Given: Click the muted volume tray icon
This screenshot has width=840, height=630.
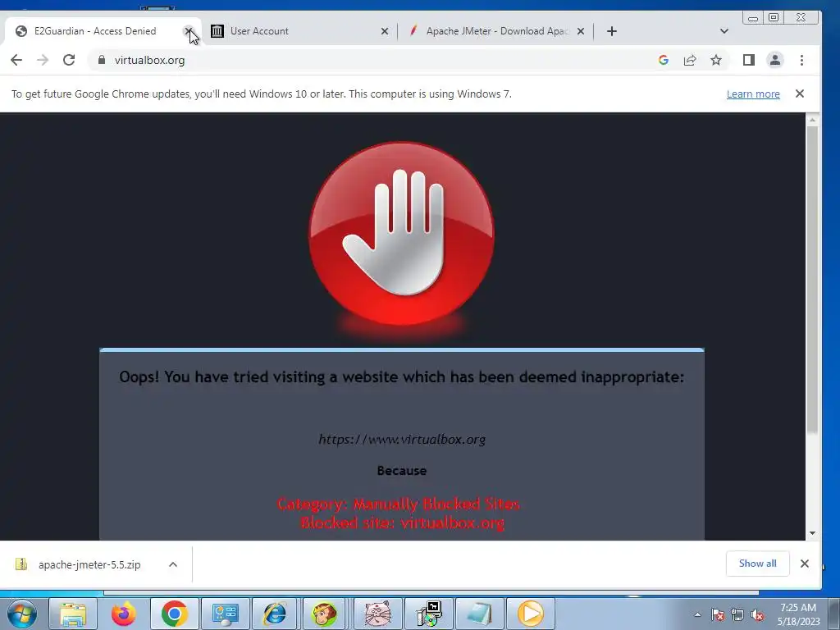Looking at the screenshot, I should pos(757,614).
